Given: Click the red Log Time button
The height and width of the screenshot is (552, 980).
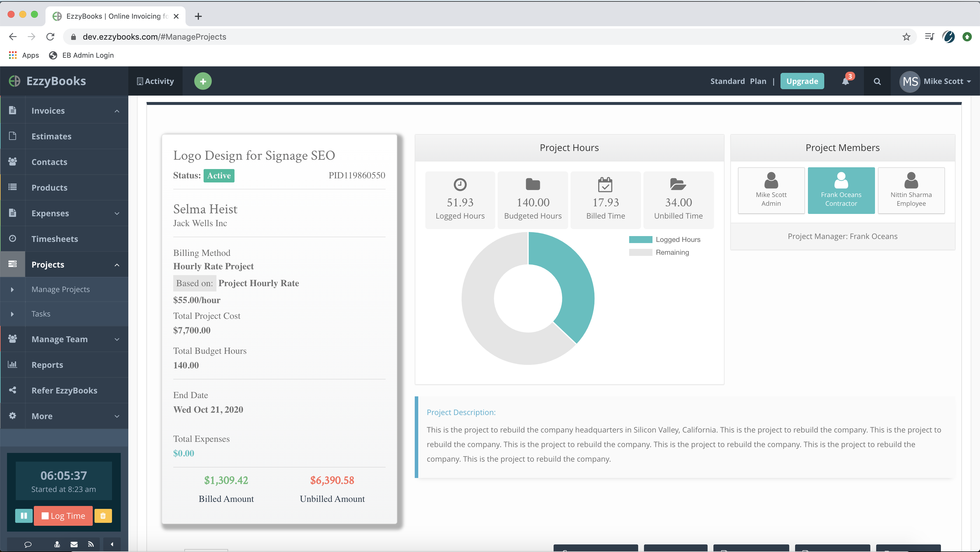Looking at the screenshot, I should click(63, 516).
